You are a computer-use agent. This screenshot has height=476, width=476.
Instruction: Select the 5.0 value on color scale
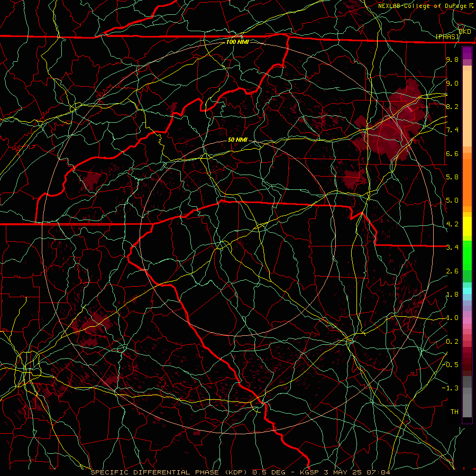(452, 200)
